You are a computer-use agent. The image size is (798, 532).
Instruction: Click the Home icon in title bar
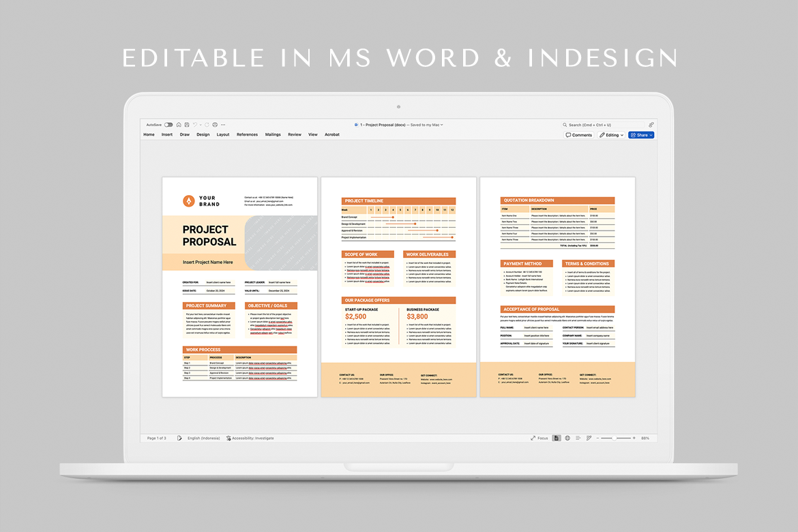click(179, 125)
